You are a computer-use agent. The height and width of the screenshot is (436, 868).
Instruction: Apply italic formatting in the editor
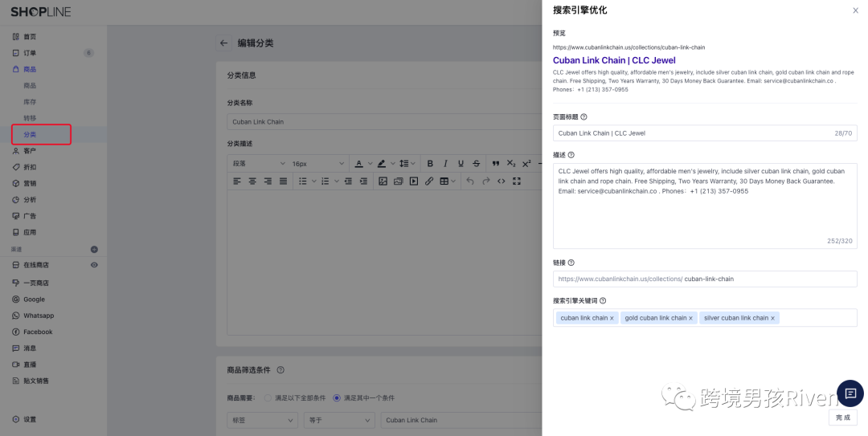(x=445, y=164)
